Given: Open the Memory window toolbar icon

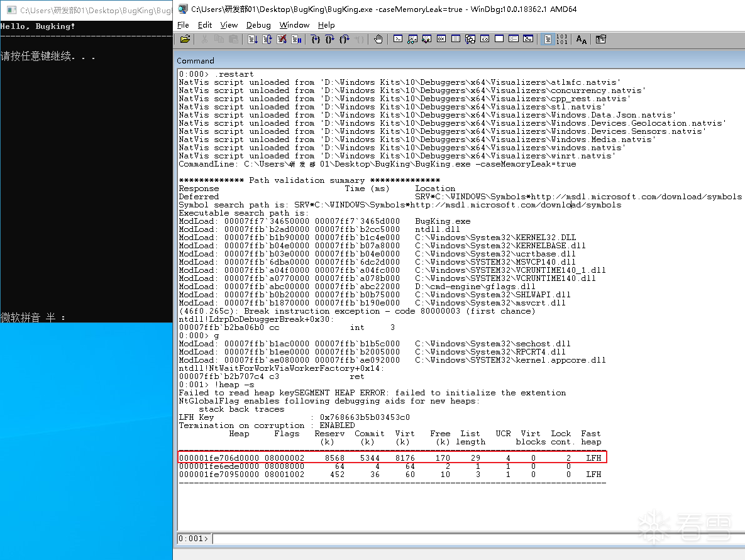Looking at the screenshot, I should pyautogui.click(x=456, y=40).
